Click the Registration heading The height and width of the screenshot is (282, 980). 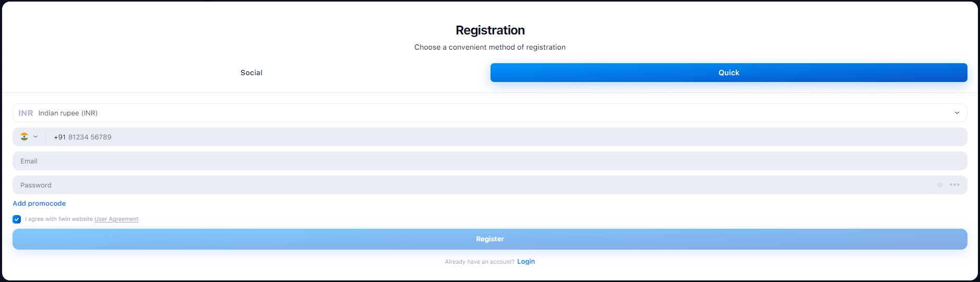click(x=490, y=30)
